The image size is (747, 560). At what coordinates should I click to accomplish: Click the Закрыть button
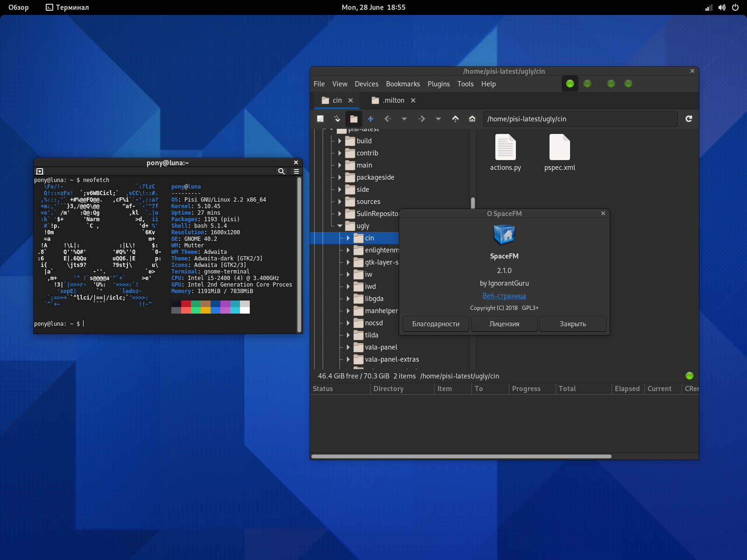[573, 324]
